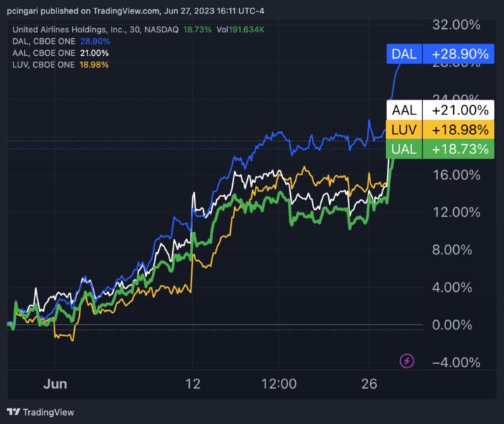Click the blue 28.90% legend value
Screen dimensions: 504x424
(x=95, y=41)
